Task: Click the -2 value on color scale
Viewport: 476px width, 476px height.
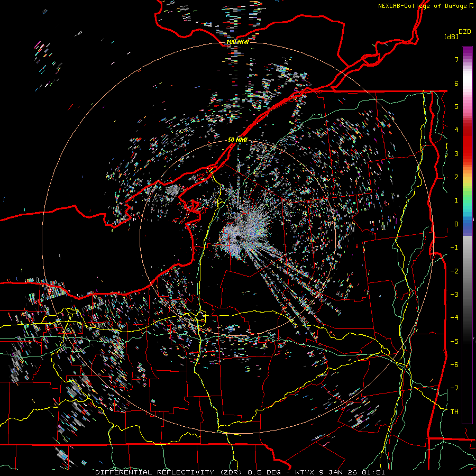Action: [454, 271]
